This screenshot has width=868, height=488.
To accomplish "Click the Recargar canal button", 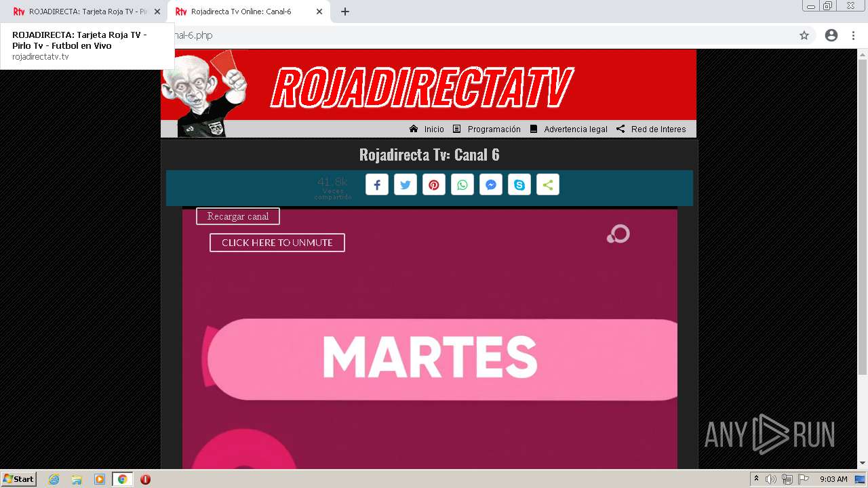I will tap(238, 216).
